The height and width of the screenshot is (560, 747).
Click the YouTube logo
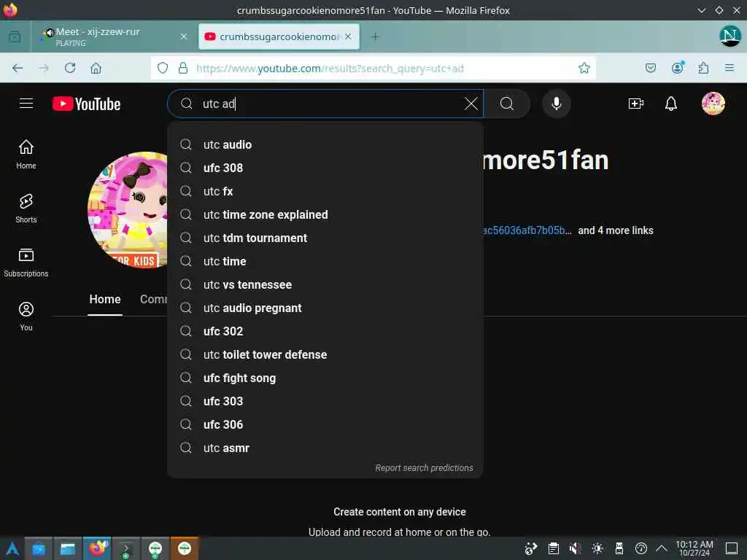pos(86,104)
